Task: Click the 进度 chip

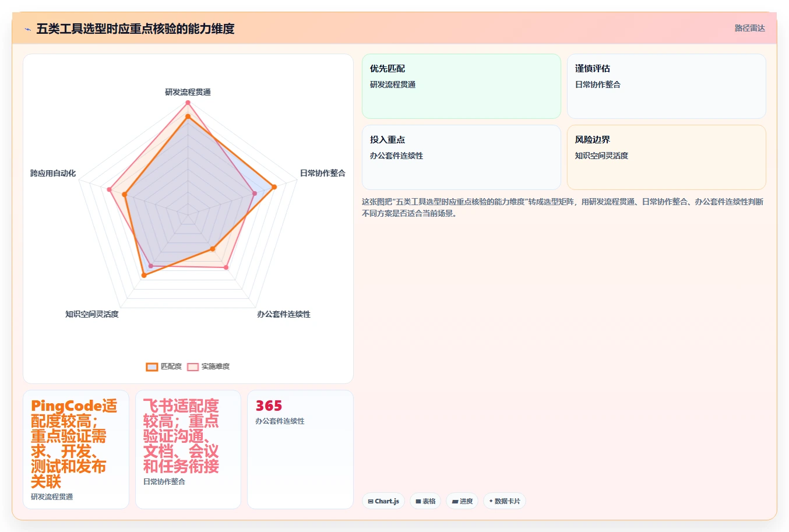Action: tap(462, 501)
